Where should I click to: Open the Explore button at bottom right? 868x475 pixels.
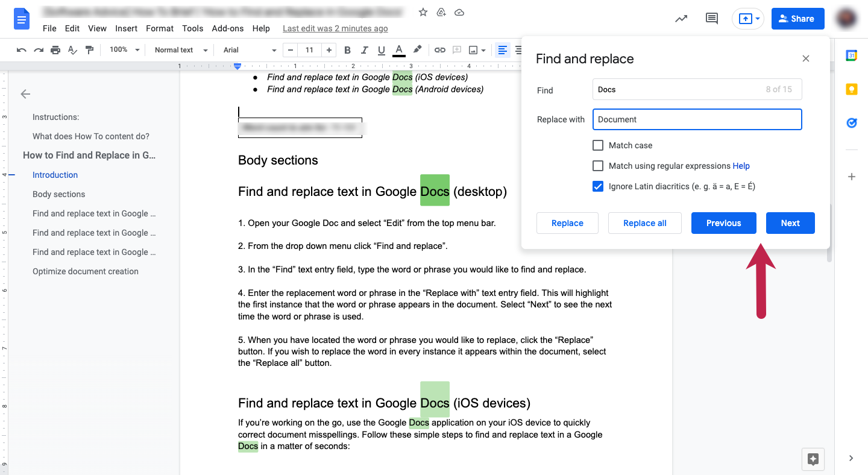point(813,459)
